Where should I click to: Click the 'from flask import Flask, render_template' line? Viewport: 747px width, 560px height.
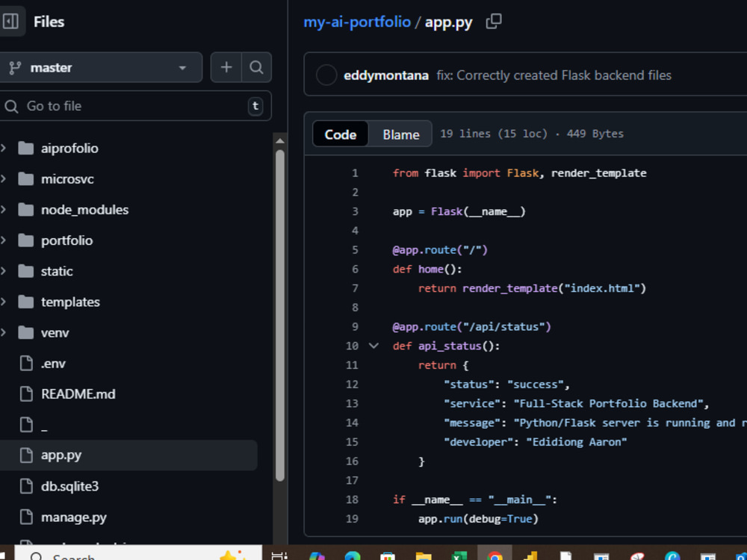tap(519, 173)
